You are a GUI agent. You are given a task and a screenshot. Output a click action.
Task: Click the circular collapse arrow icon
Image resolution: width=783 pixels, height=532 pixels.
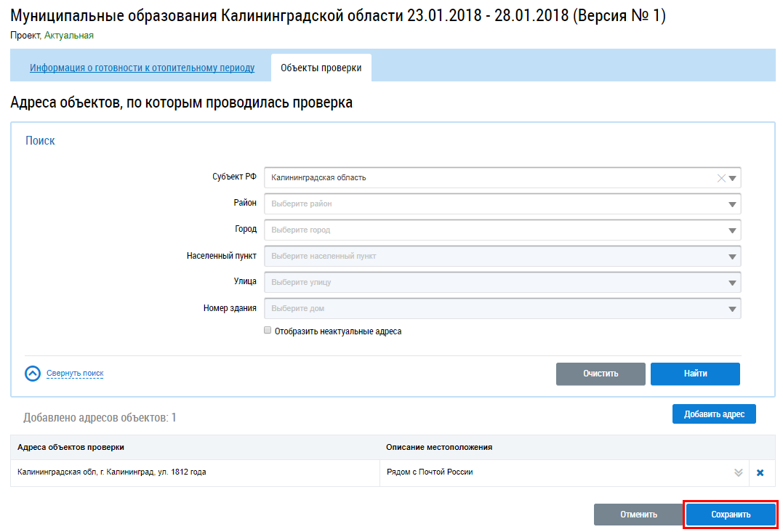[x=33, y=374]
